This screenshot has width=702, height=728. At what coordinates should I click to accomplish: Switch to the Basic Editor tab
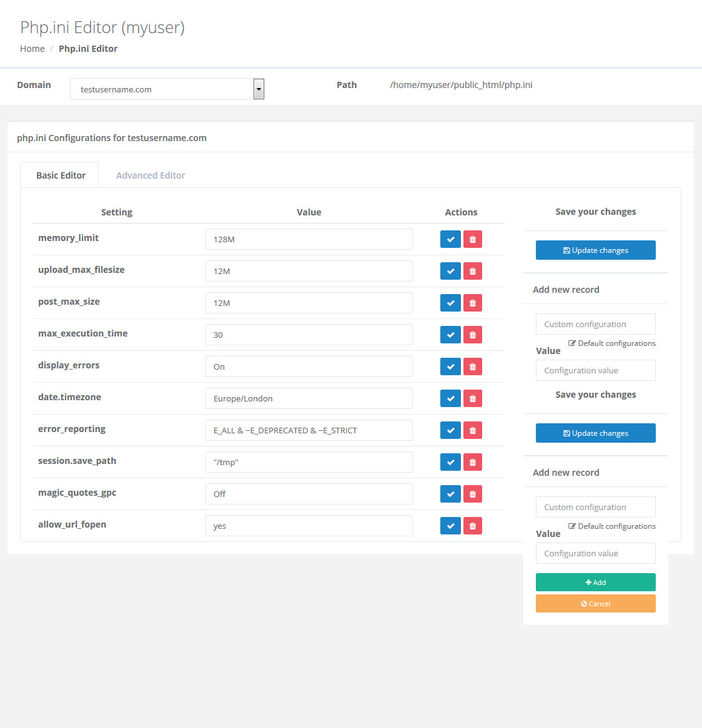[61, 175]
